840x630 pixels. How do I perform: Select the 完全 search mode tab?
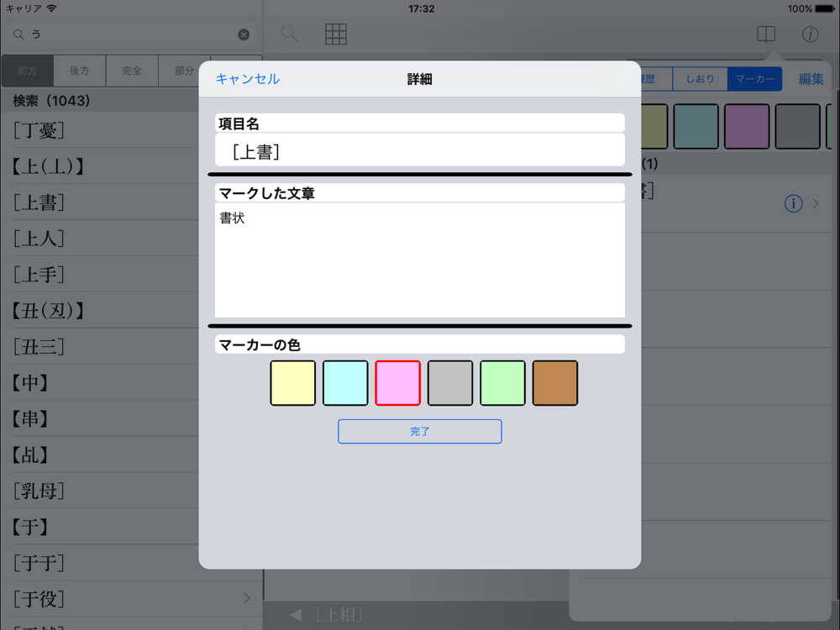pos(132,71)
